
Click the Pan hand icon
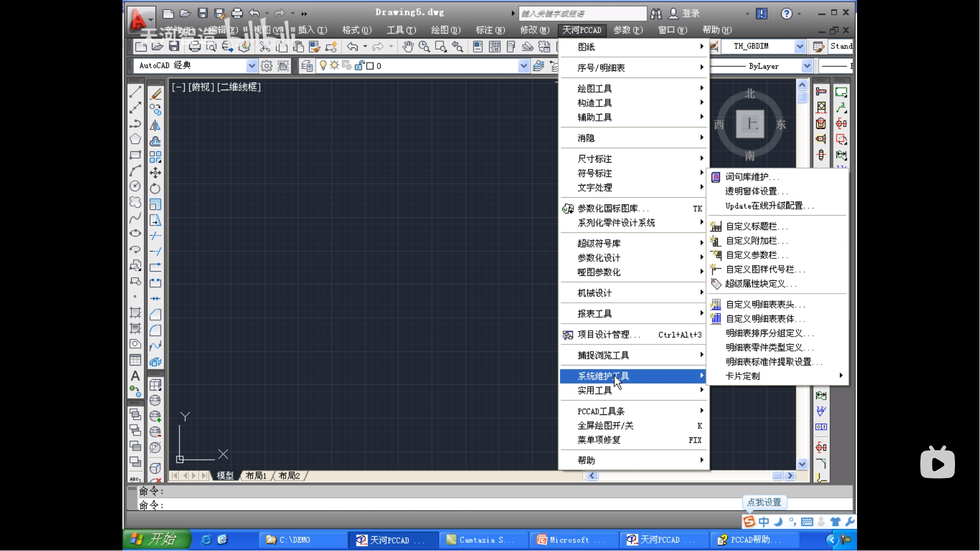tap(408, 47)
